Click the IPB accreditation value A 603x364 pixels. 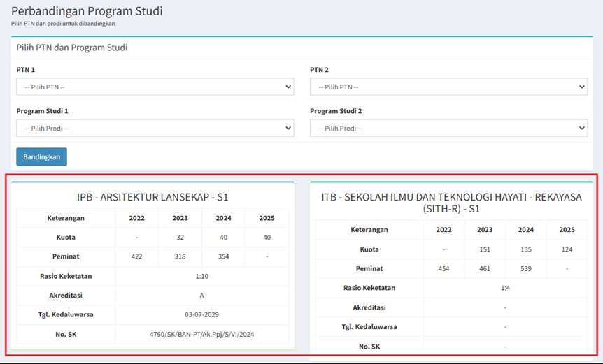[x=201, y=296]
